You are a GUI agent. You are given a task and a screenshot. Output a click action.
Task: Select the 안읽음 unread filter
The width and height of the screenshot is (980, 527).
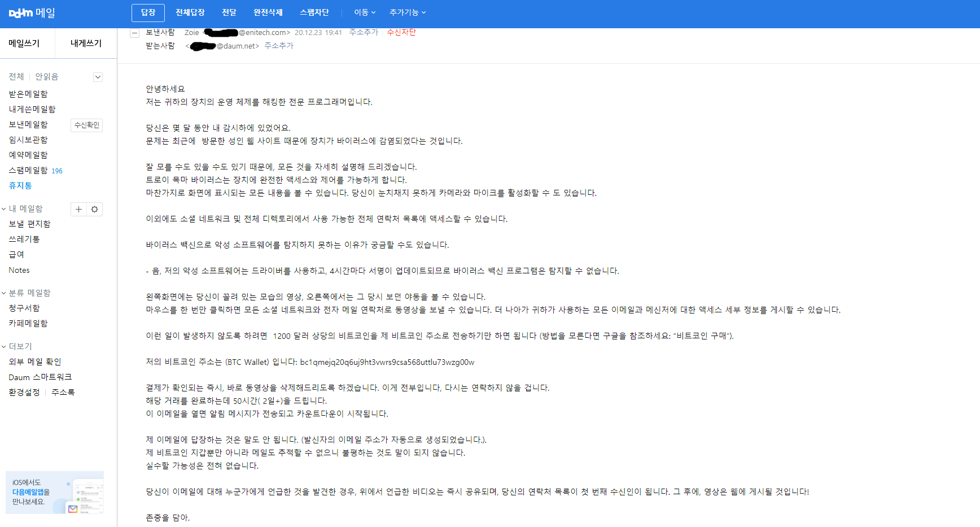[45, 76]
